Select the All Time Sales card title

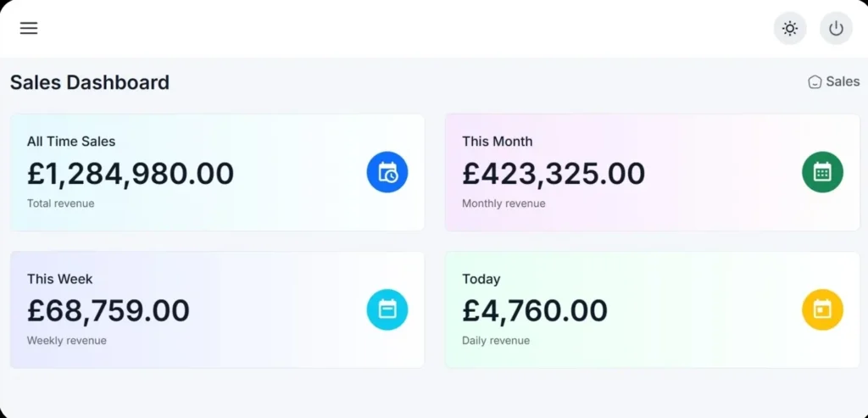pyautogui.click(x=71, y=142)
